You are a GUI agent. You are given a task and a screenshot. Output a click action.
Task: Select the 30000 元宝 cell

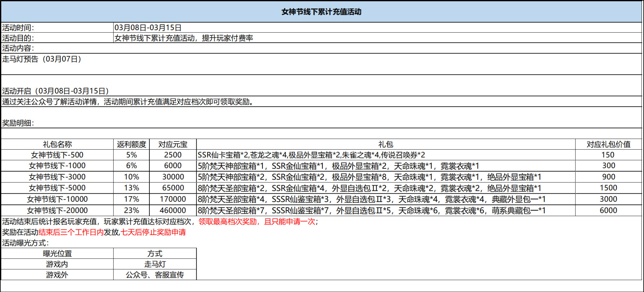tap(173, 177)
